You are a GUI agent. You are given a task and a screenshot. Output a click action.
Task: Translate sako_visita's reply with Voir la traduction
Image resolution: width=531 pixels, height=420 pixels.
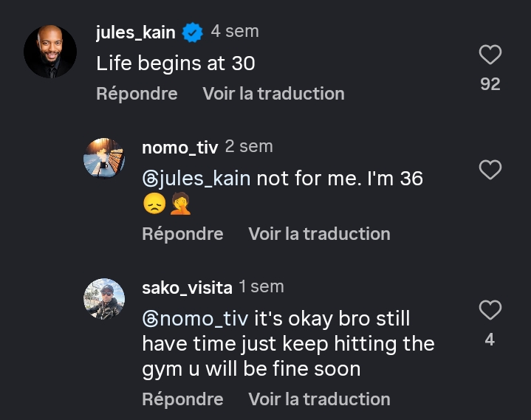click(x=319, y=399)
